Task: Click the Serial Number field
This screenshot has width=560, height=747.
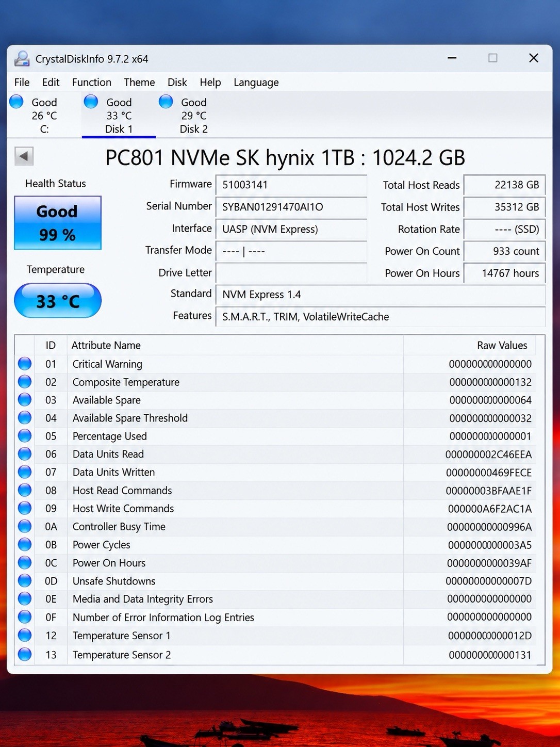Action: (x=291, y=207)
